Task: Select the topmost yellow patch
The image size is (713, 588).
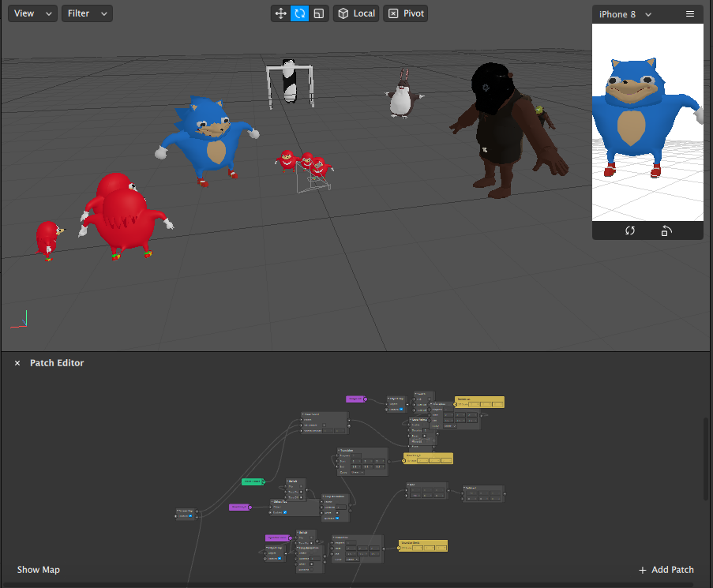Action: (x=479, y=403)
